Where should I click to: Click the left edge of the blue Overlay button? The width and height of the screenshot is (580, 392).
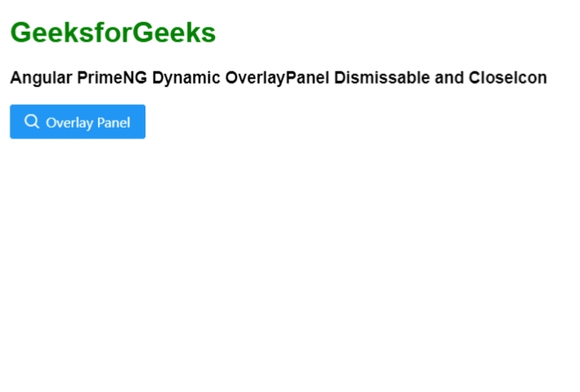tap(13, 122)
